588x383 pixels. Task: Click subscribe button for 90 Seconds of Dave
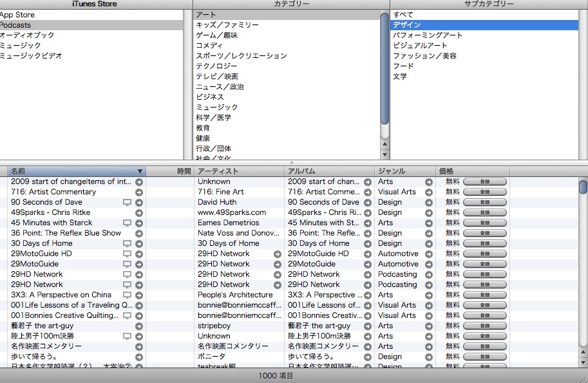[485, 202]
